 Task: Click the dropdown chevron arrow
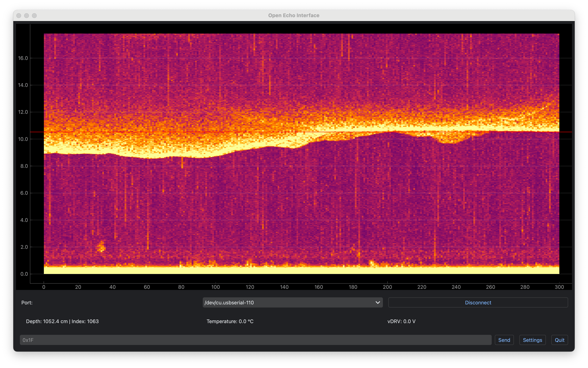click(x=377, y=302)
